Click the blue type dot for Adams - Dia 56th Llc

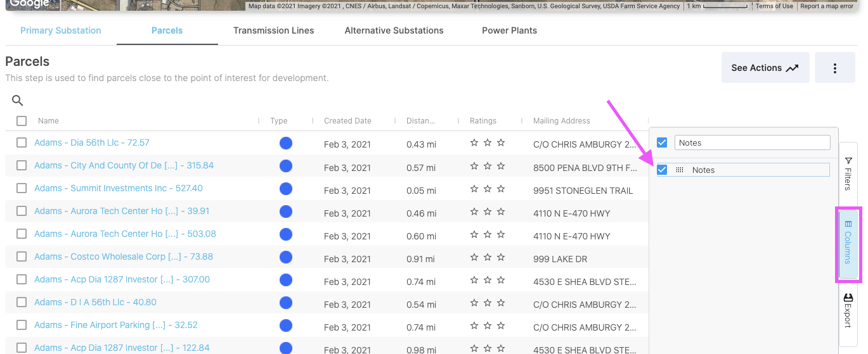pos(286,143)
